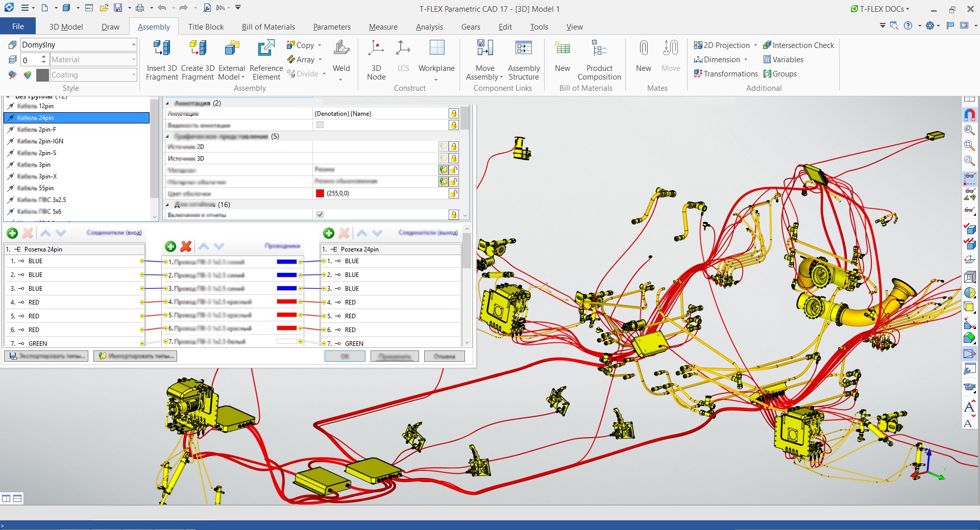Image resolution: width=980 pixels, height=530 pixels.
Task: Click the cancel button in dialog
Action: (444, 356)
